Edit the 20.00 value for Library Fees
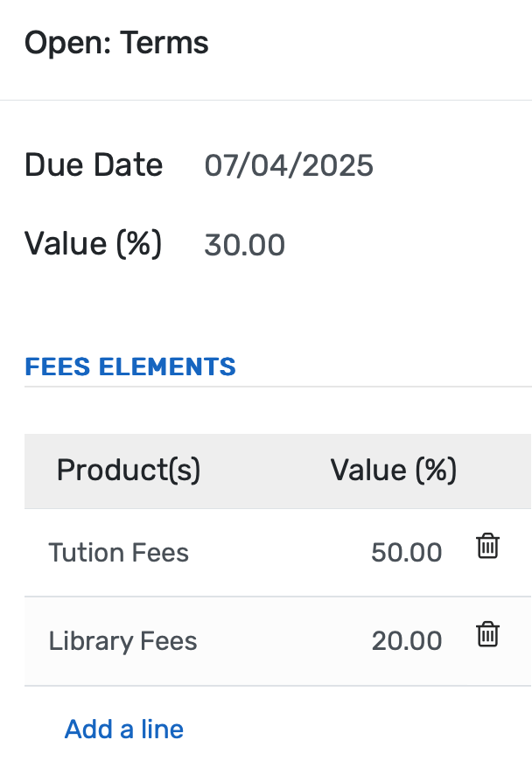Viewport: 532px width, 761px height. click(x=406, y=641)
